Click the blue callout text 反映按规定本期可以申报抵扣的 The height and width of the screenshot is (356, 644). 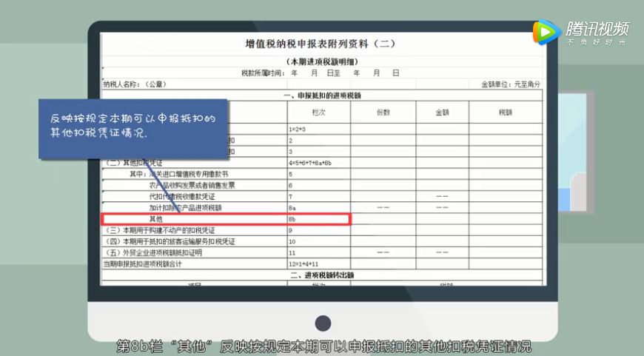pyautogui.click(x=133, y=118)
